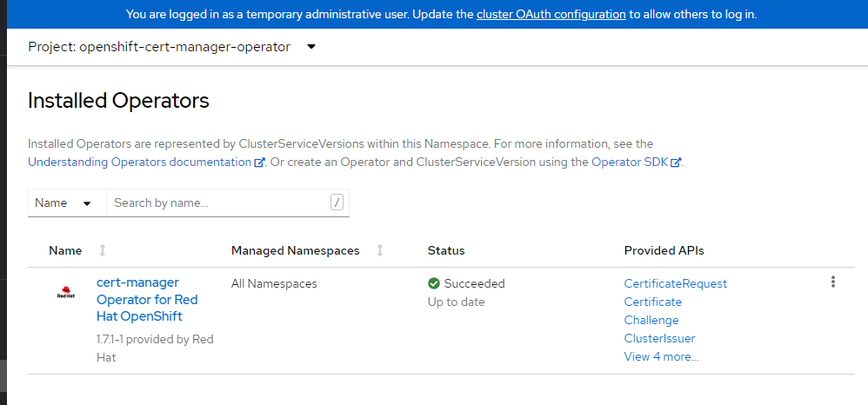Sort by Managed Namespaces column arrows
The width and height of the screenshot is (868, 405).
(x=380, y=250)
